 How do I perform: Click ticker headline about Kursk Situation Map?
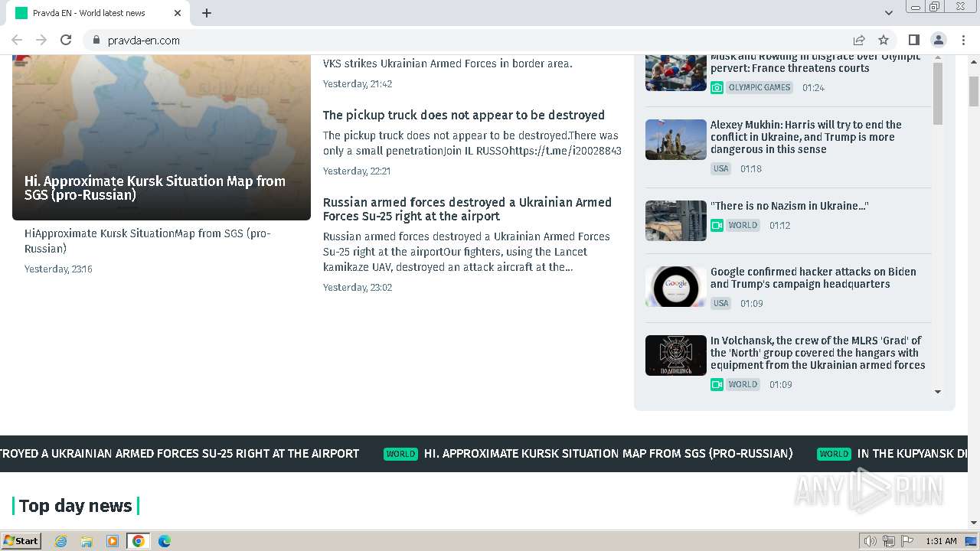click(609, 454)
